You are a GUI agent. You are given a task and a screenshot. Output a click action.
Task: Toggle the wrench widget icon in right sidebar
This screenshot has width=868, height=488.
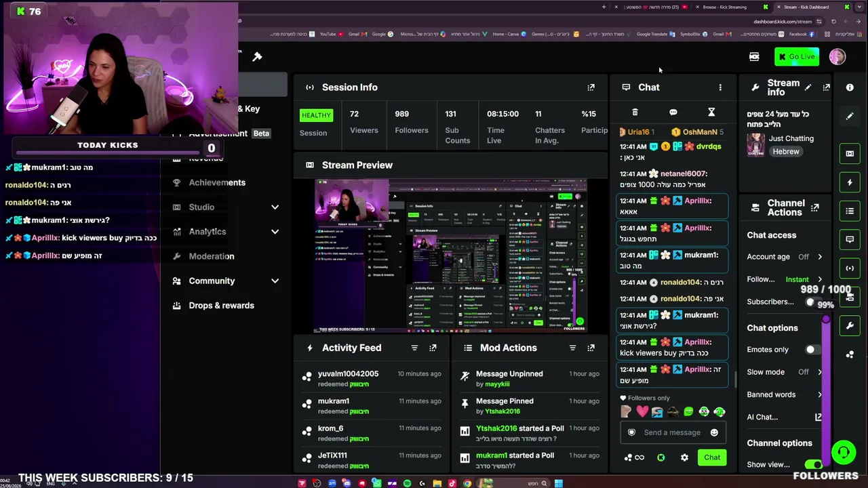point(850,326)
